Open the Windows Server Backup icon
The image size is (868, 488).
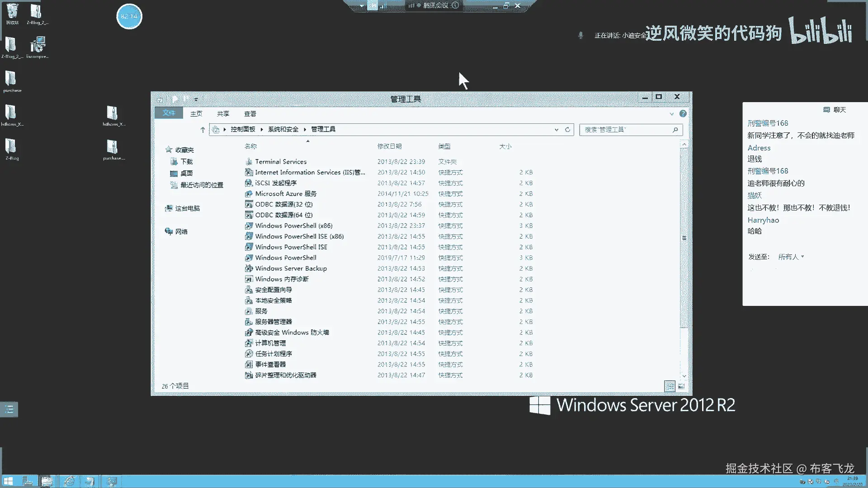pyautogui.click(x=249, y=268)
